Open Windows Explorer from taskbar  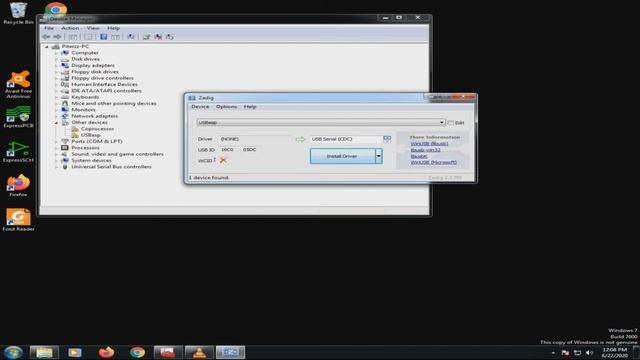(x=44, y=352)
